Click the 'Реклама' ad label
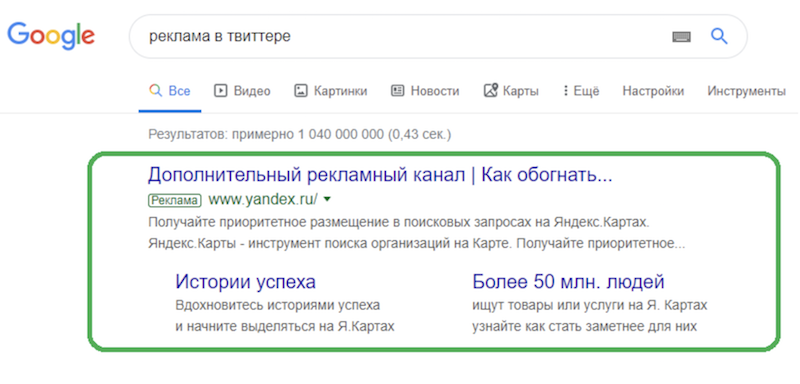800x384 pixels. pyautogui.click(x=174, y=200)
